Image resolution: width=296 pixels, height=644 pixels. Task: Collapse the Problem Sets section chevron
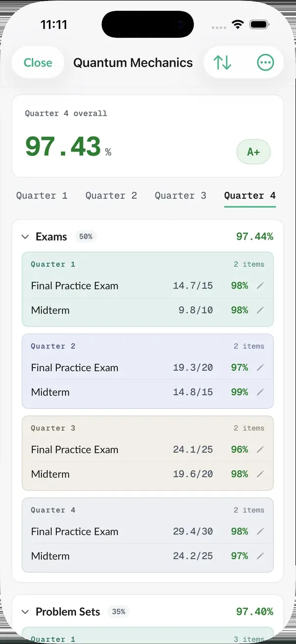(25, 612)
